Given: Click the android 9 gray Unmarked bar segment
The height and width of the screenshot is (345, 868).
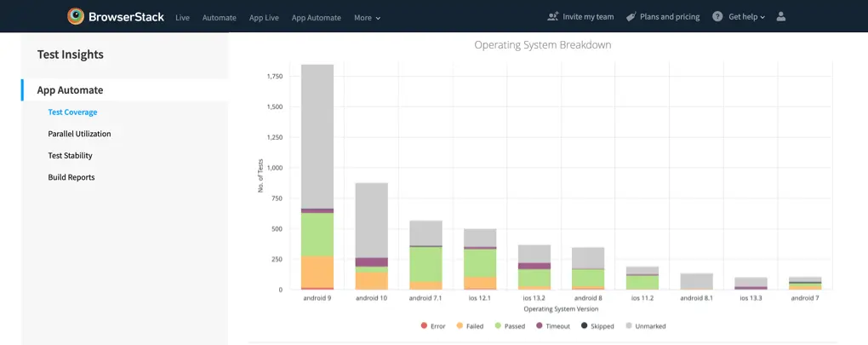Looking at the screenshot, I should pyautogui.click(x=317, y=136).
